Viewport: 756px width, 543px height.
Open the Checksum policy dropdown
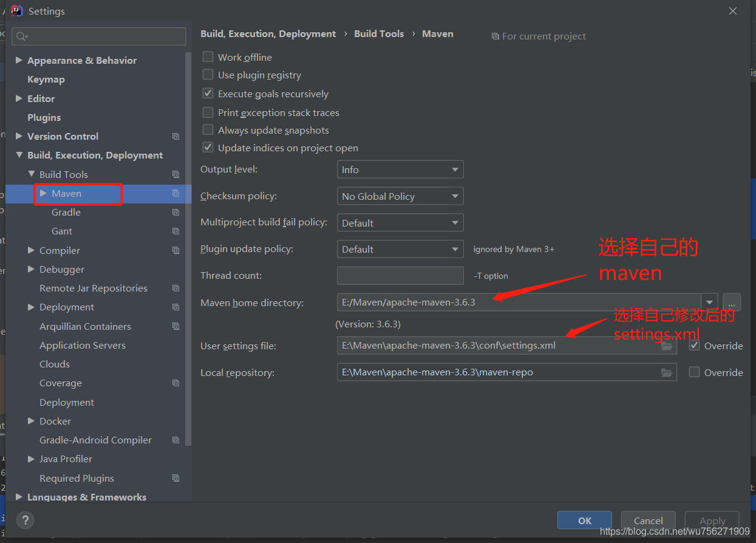(400, 196)
